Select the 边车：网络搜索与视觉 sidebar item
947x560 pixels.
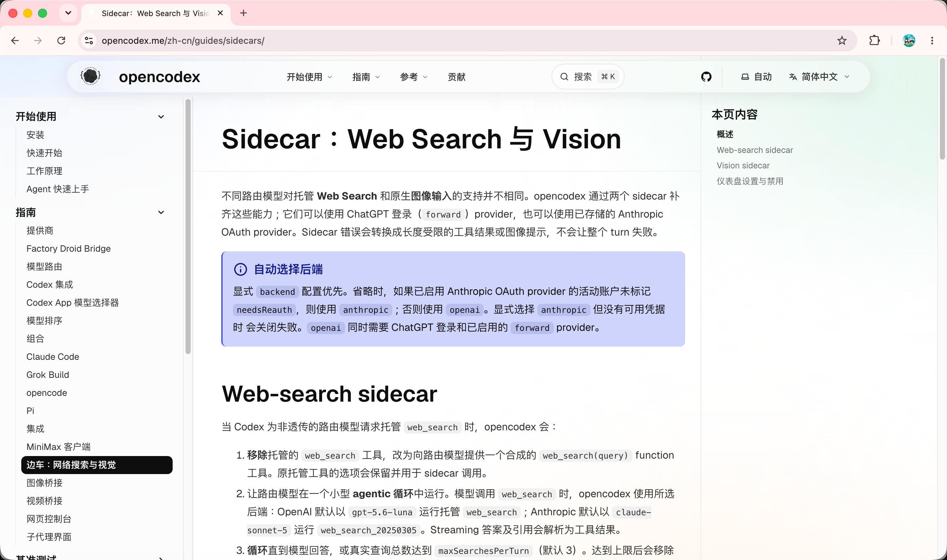tap(97, 465)
